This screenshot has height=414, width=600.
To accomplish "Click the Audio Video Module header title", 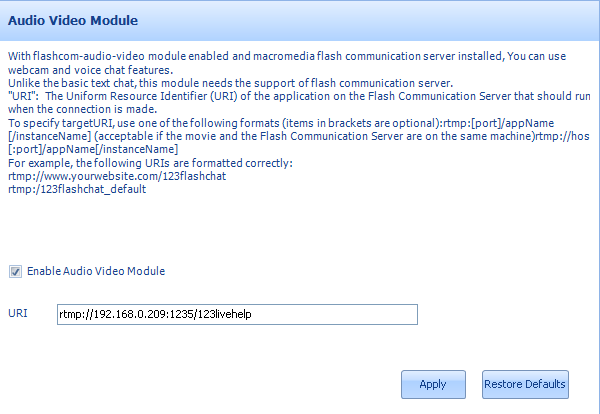I will point(73,19).
